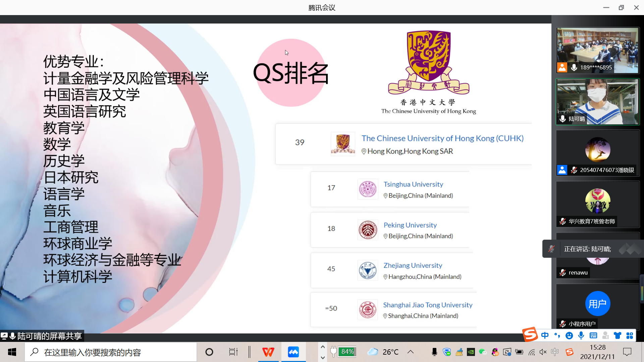This screenshot has width=644, height=362.
Task: Open the Sogou input method logo menu
Action: 530,334
